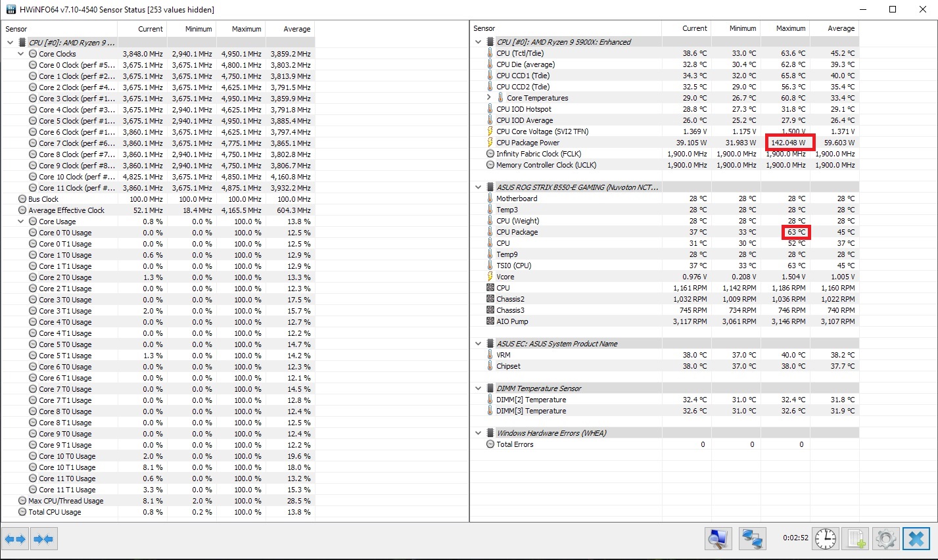Select the CPU CCD1 (Tdie) row
938x560 pixels.
coord(665,76)
